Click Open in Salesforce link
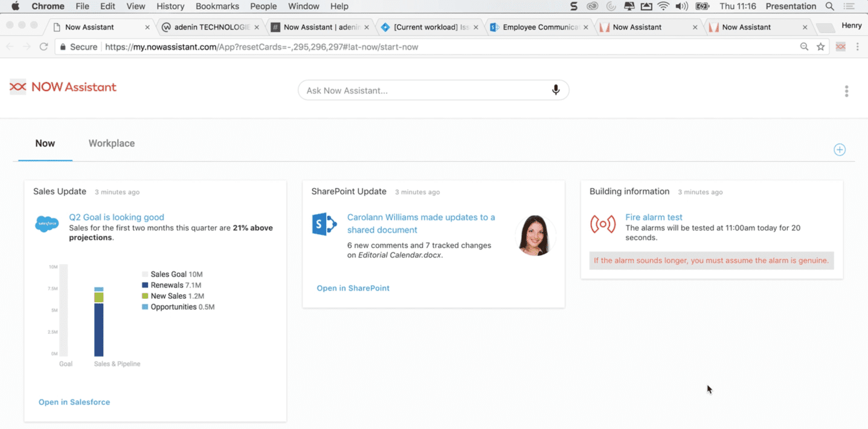 pos(74,402)
